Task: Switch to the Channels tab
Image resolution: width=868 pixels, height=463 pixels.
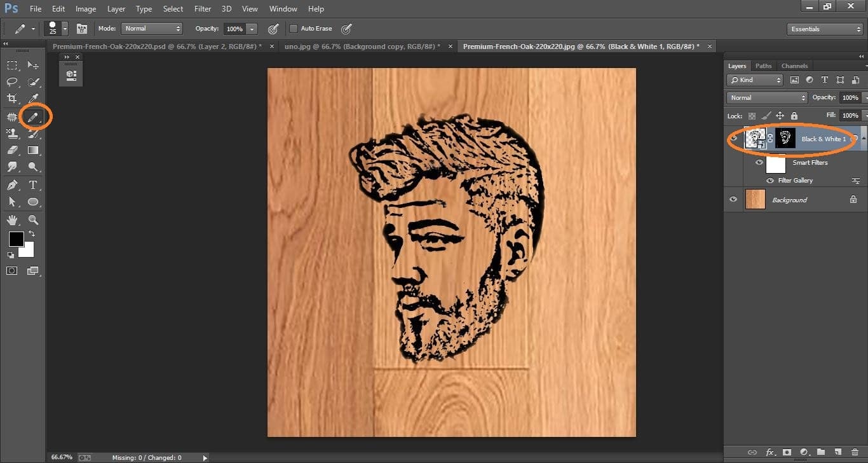Action: click(794, 66)
